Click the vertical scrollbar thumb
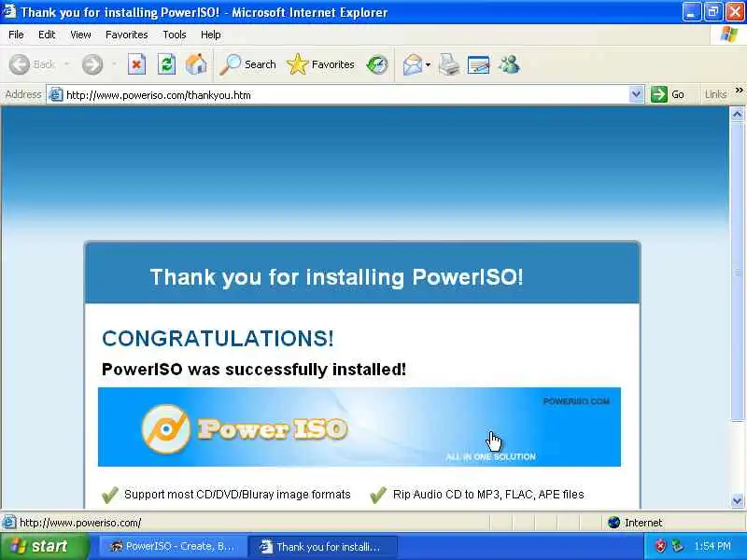747x560 pixels. pyautogui.click(x=737, y=272)
